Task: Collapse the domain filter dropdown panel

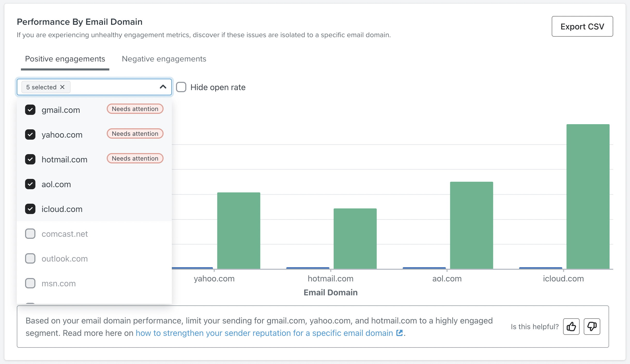Action: click(163, 87)
